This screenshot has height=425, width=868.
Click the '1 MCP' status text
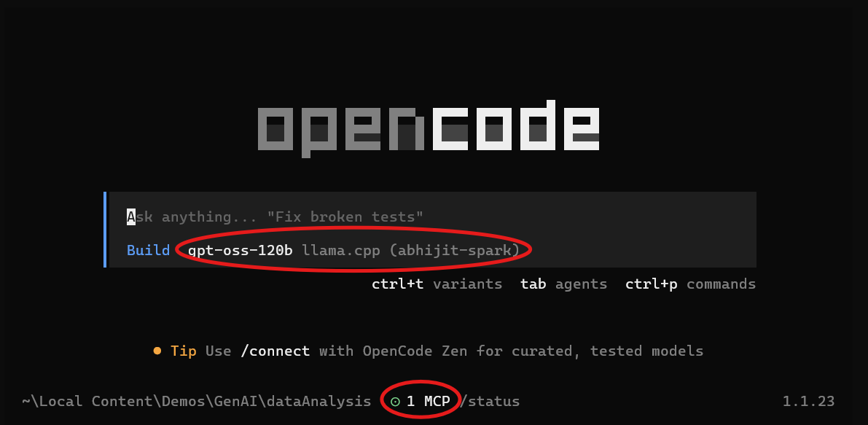tap(428, 402)
